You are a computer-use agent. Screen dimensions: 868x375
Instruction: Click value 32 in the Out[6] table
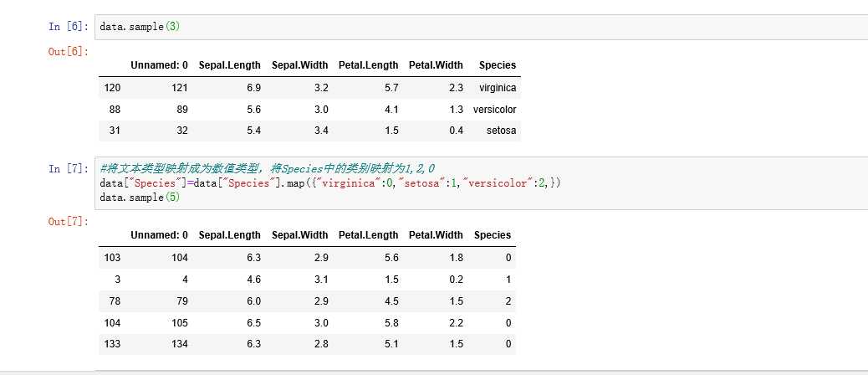click(x=182, y=131)
